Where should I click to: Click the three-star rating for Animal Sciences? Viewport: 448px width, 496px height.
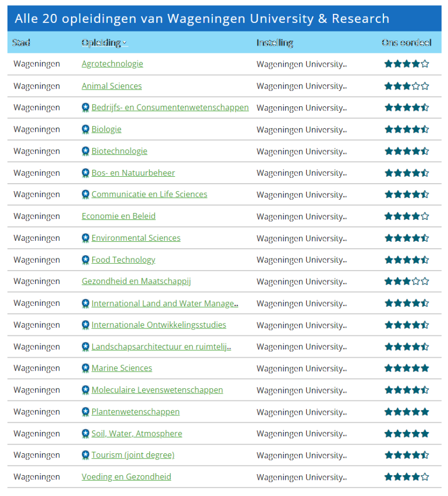point(406,86)
